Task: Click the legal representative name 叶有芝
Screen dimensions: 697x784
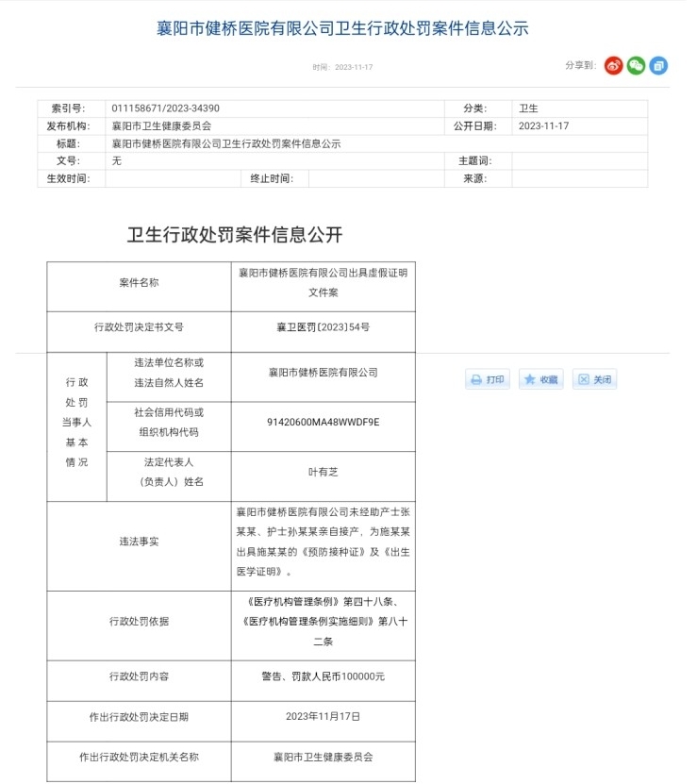Action: (323, 472)
